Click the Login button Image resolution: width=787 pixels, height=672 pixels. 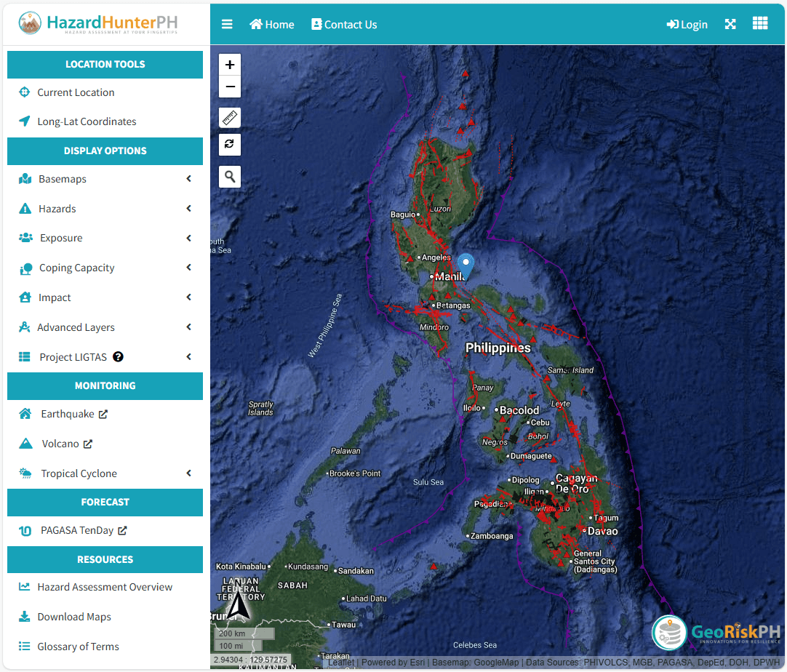pos(687,24)
